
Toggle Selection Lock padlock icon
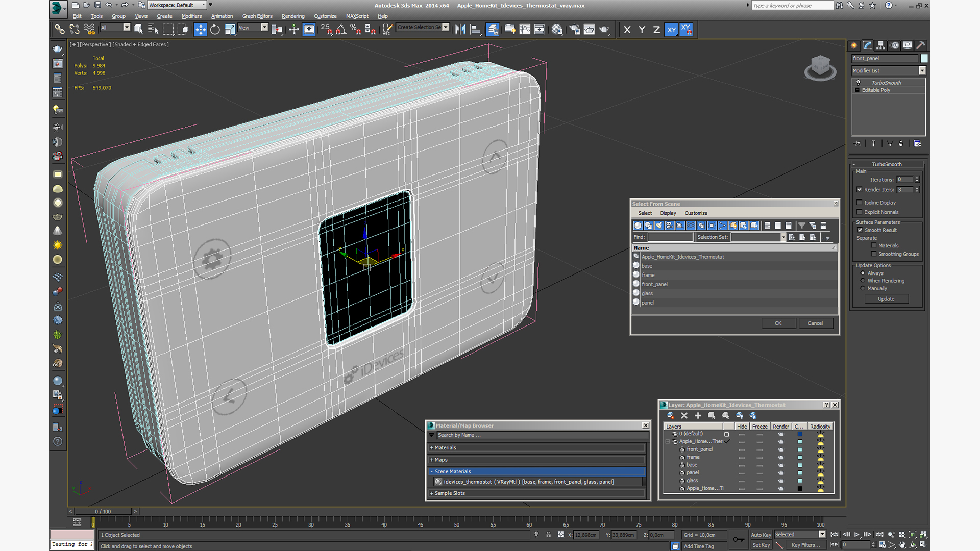(x=548, y=535)
